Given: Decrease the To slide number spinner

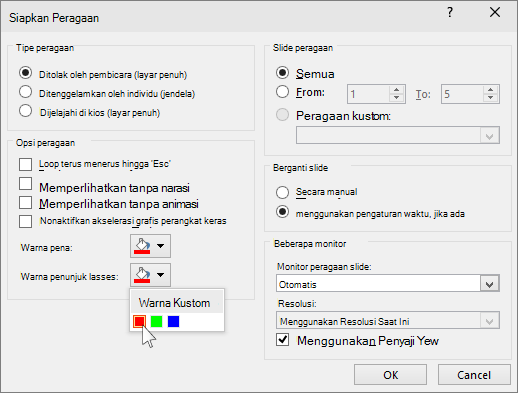Looking at the screenshot, I should (x=490, y=98).
